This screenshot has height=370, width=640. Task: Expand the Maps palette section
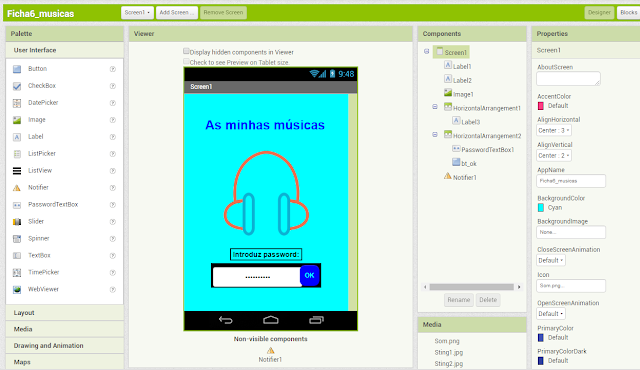pos(64,362)
